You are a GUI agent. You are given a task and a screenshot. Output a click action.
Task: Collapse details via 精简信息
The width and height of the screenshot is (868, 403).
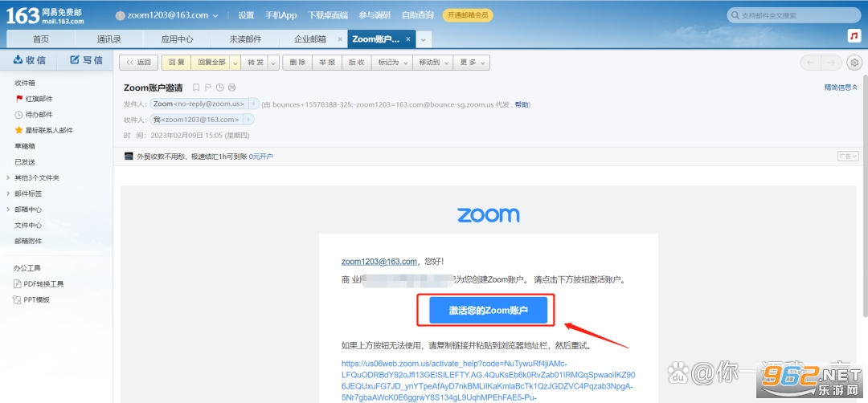tap(841, 88)
